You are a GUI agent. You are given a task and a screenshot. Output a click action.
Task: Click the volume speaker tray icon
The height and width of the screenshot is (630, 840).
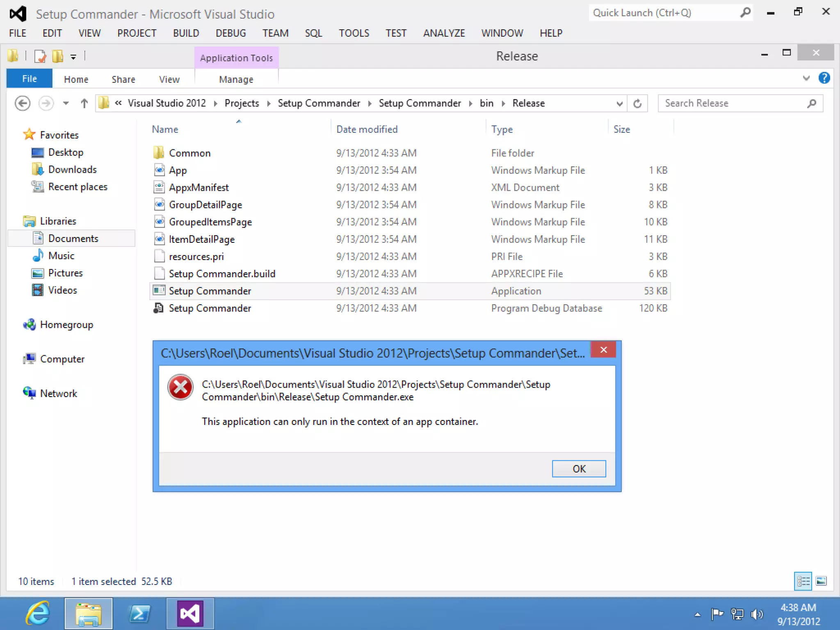click(756, 614)
